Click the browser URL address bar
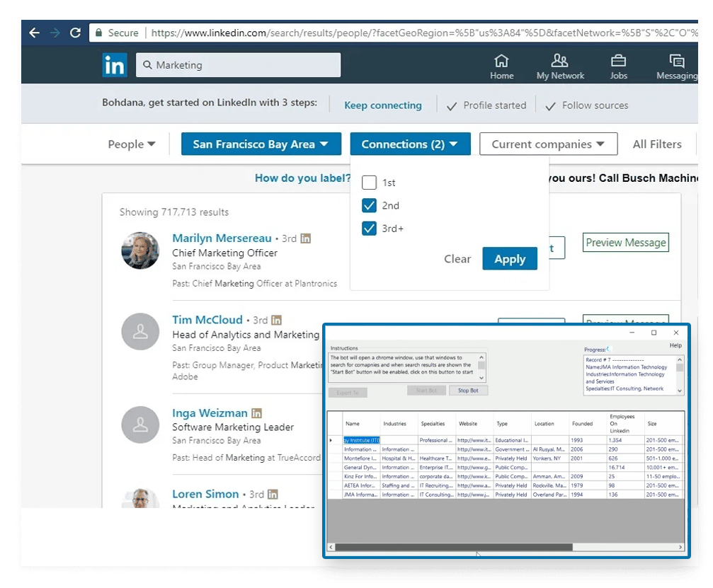The width and height of the screenshot is (713, 588). tap(394, 33)
